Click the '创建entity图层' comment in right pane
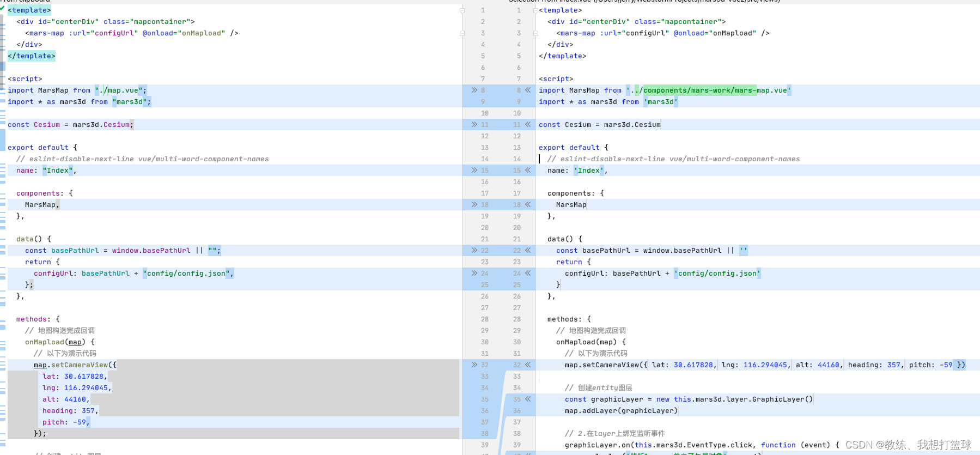The height and width of the screenshot is (455, 980). click(x=599, y=388)
